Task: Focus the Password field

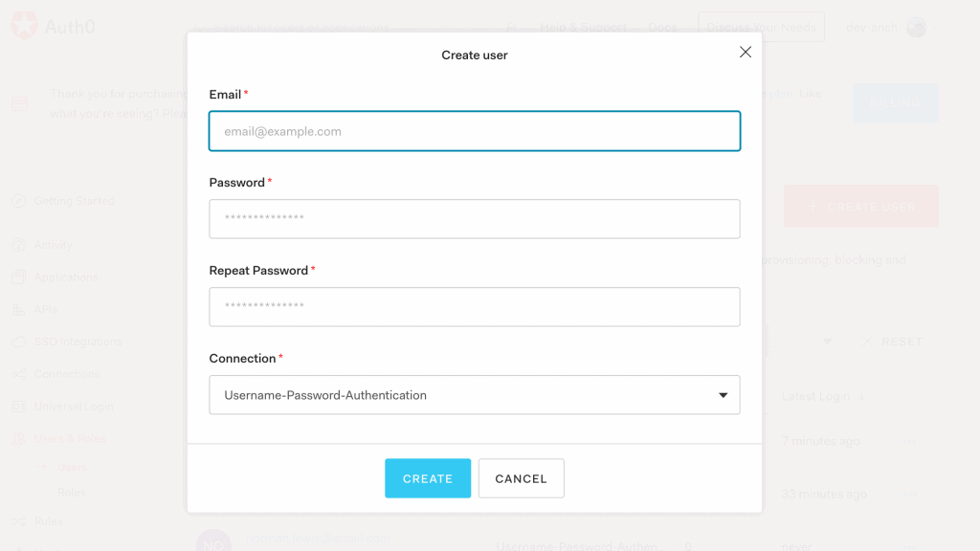Action: click(475, 219)
